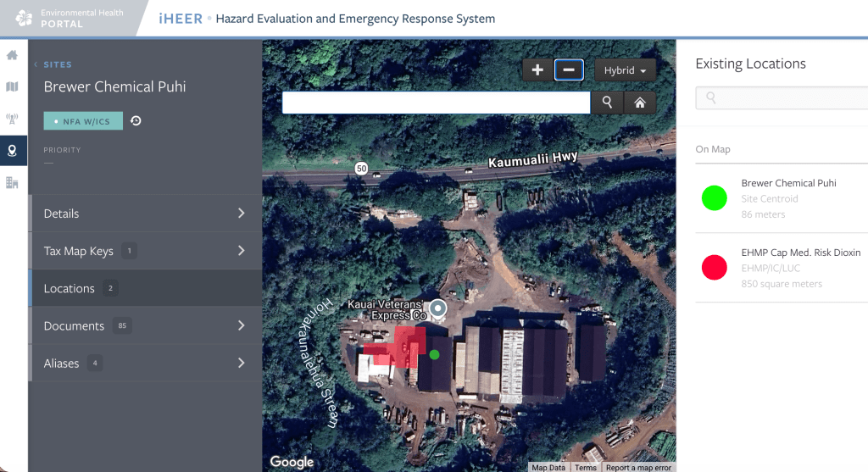Open the buildings facilities sidebar icon
Image resolution: width=868 pixels, height=472 pixels.
click(x=12, y=182)
